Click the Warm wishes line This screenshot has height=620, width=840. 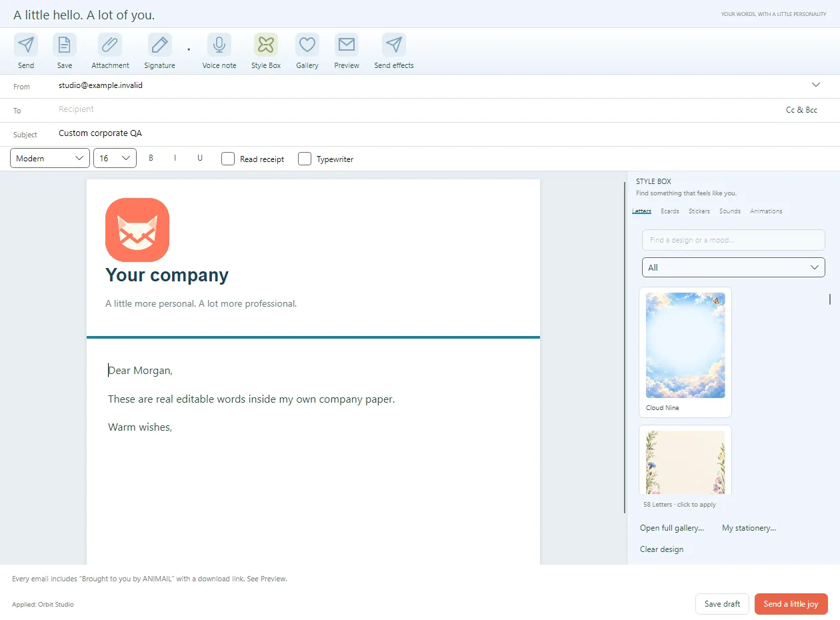click(141, 427)
